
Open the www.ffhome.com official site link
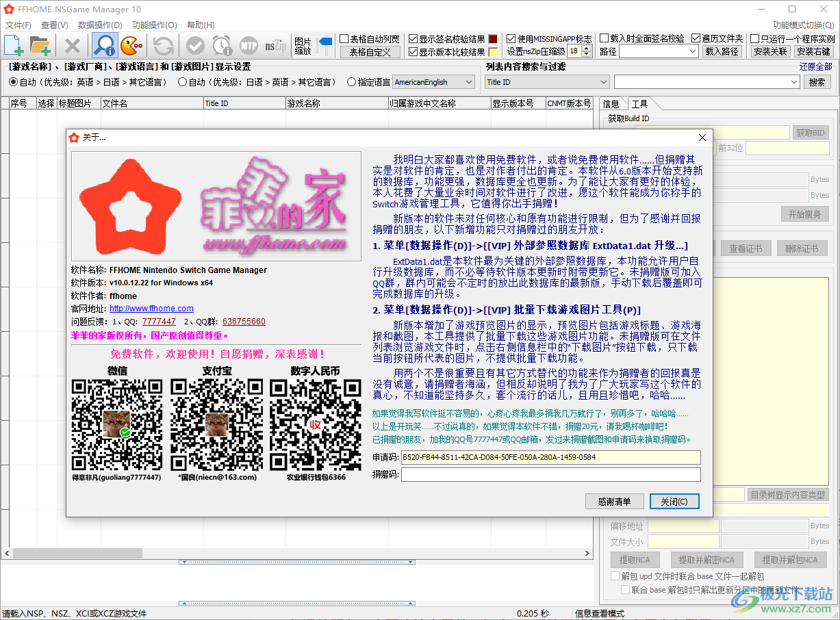point(151,309)
